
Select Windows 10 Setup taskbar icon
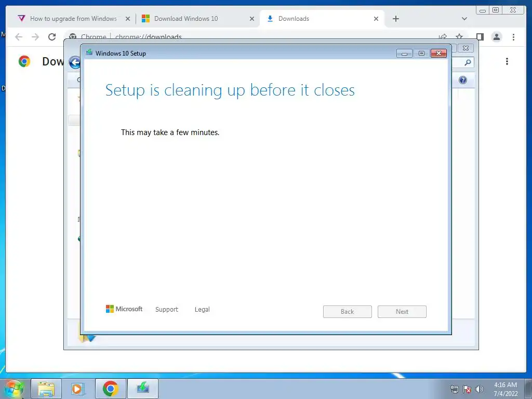point(143,389)
